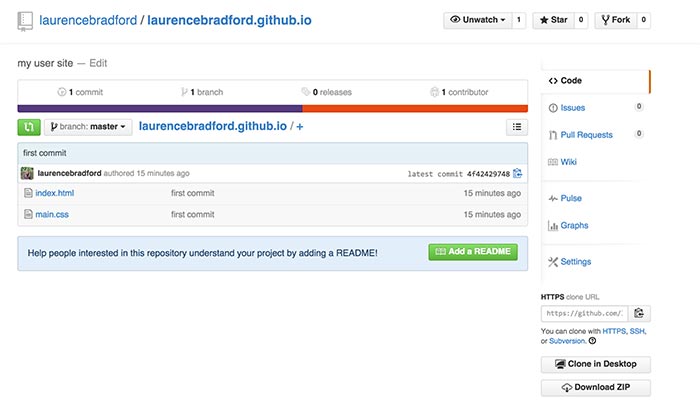
Task: Click the watchers count of 1
Action: (x=519, y=20)
